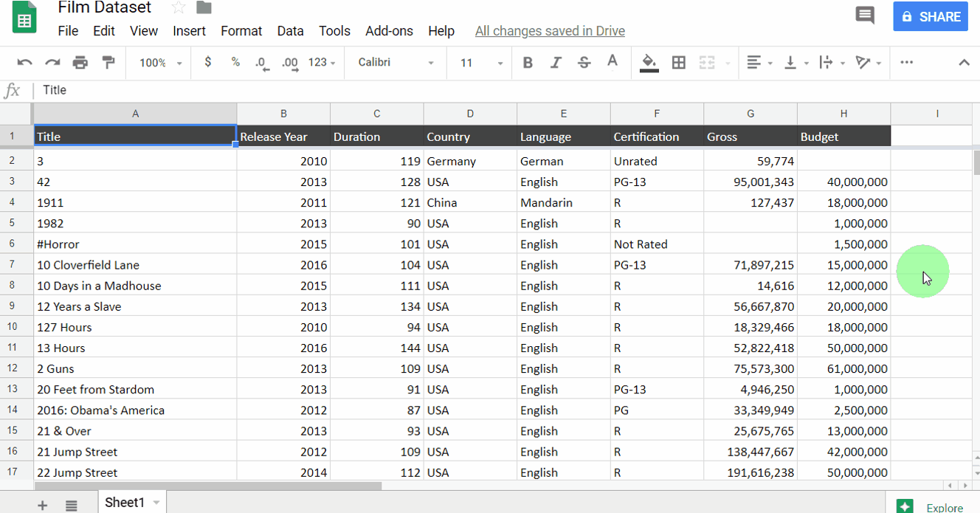This screenshot has width=980, height=513.
Task: Select column A header
Action: click(135, 114)
